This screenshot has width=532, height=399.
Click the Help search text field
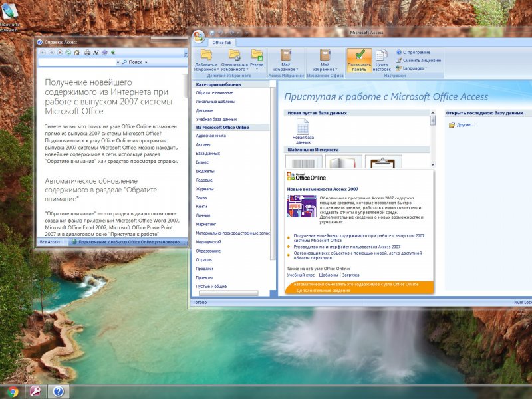(77, 62)
